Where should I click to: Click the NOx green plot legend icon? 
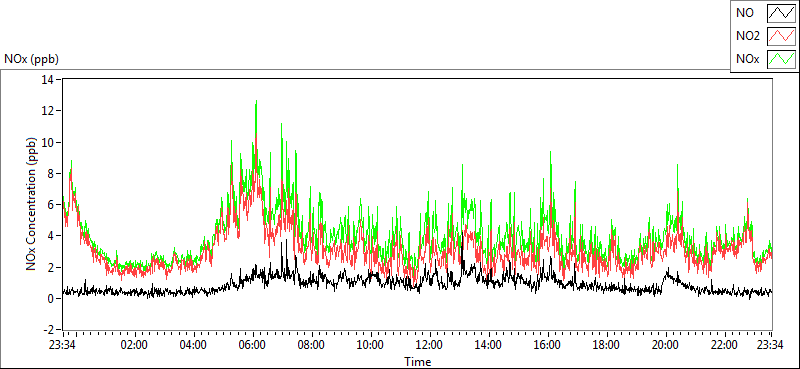[781, 59]
